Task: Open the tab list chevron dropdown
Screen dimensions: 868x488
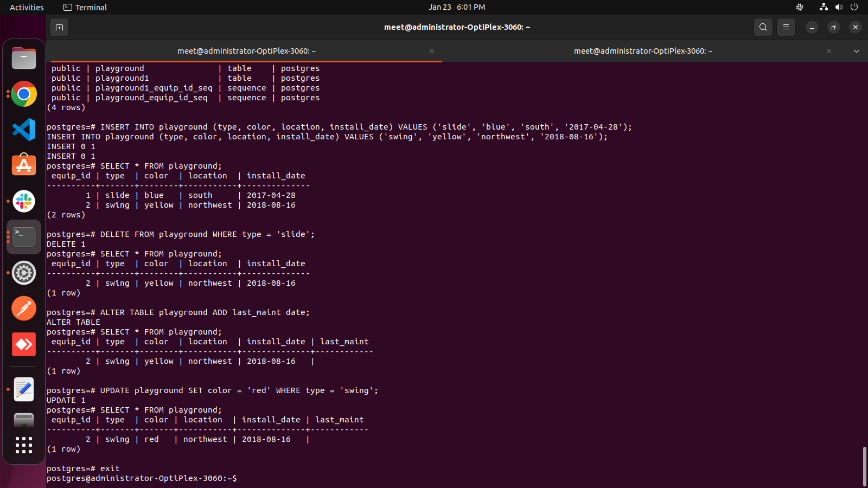Action: (857, 51)
